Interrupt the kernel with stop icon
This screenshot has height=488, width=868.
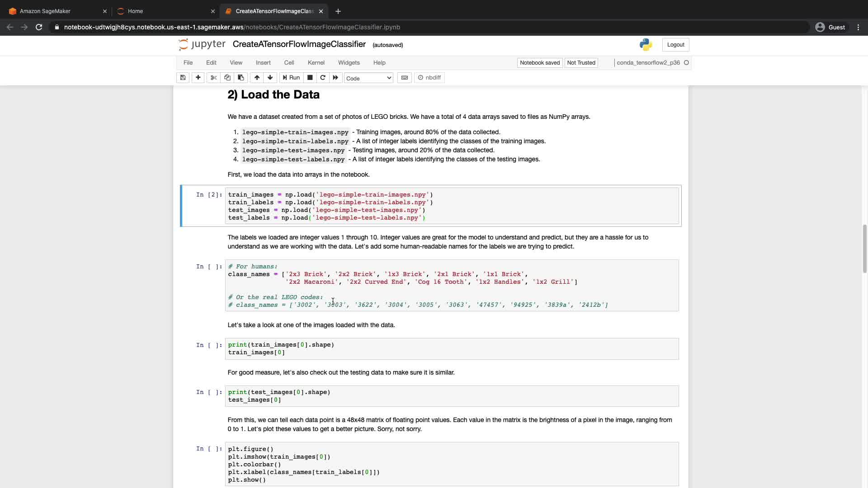pyautogui.click(x=310, y=78)
